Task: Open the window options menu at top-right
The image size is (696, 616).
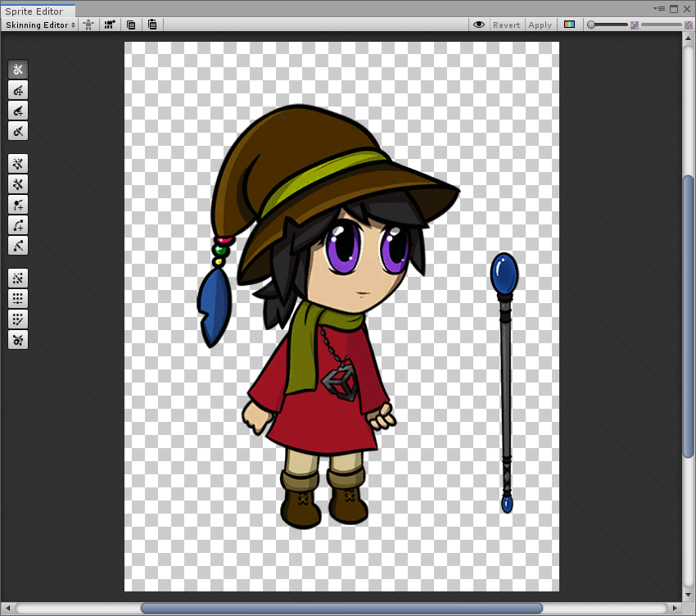Action: click(x=658, y=9)
